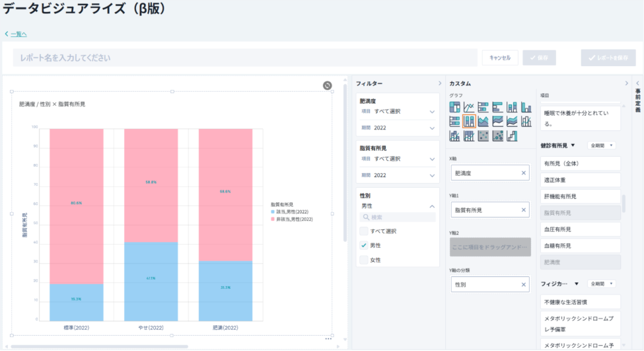This screenshot has width=644, height=351.
Task: Select the 適正体重 item
Action: pos(580,180)
